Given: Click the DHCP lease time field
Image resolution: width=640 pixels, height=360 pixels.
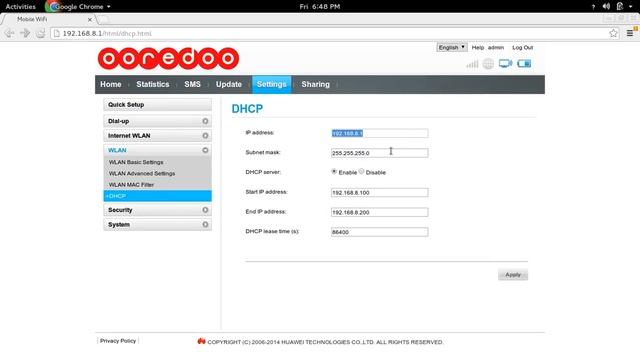Looking at the screenshot, I should 380,232.
